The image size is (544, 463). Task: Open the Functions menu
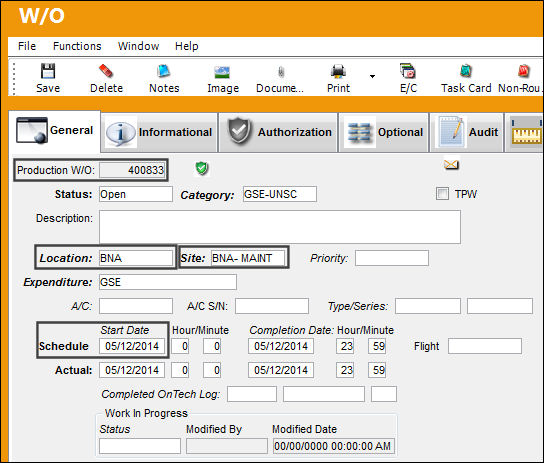[x=77, y=46]
